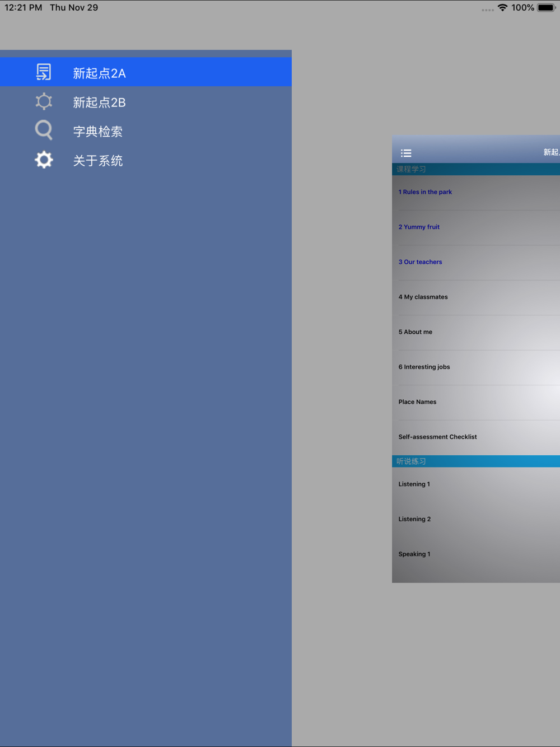Image resolution: width=560 pixels, height=747 pixels.
Task: Click the document icon beside 新起点2A
Action: tap(44, 72)
